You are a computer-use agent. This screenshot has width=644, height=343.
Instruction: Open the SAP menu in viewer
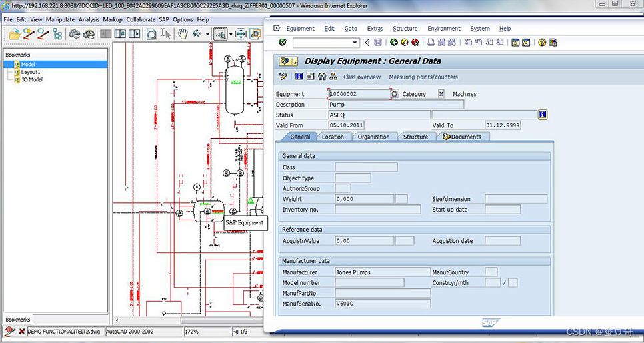pos(164,19)
